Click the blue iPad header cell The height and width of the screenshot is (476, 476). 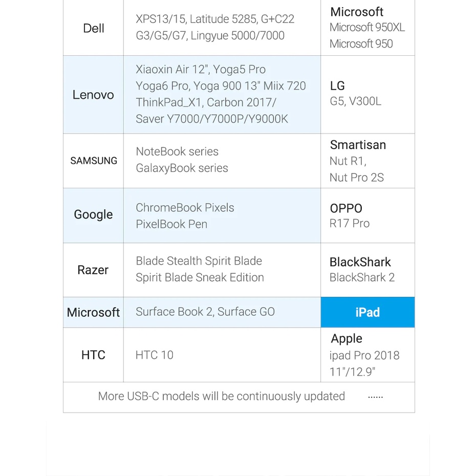pyautogui.click(x=367, y=312)
